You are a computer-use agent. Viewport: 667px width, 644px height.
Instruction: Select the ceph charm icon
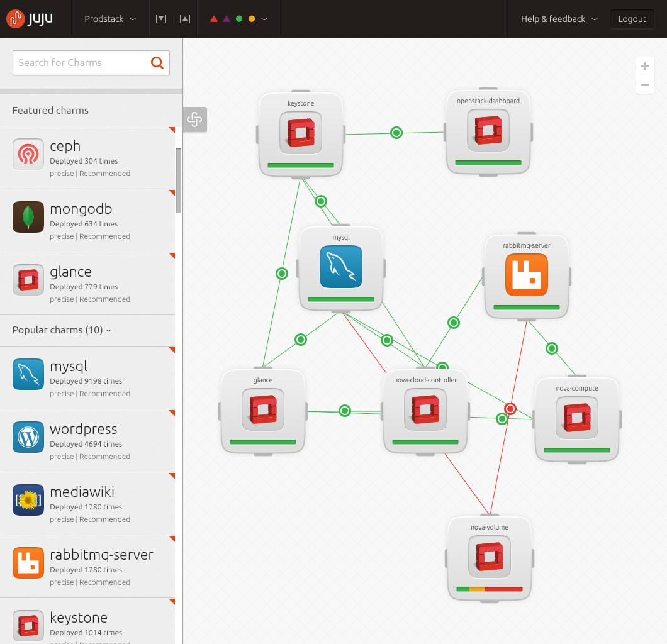(28, 154)
